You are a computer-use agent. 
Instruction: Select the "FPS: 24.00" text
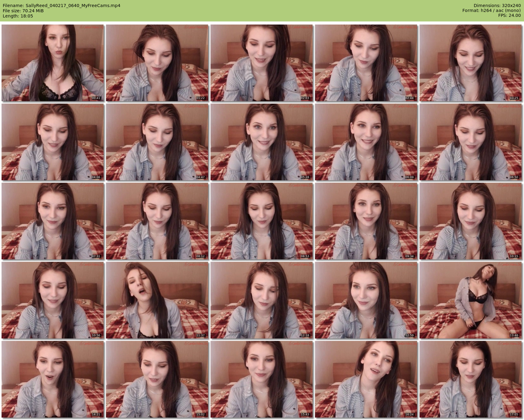click(x=510, y=15)
